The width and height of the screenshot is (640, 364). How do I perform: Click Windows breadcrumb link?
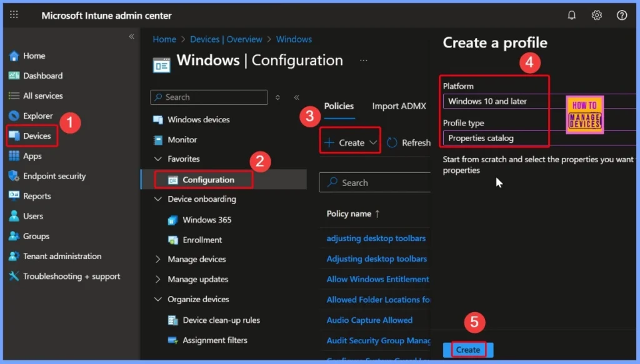pyautogui.click(x=294, y=39)
